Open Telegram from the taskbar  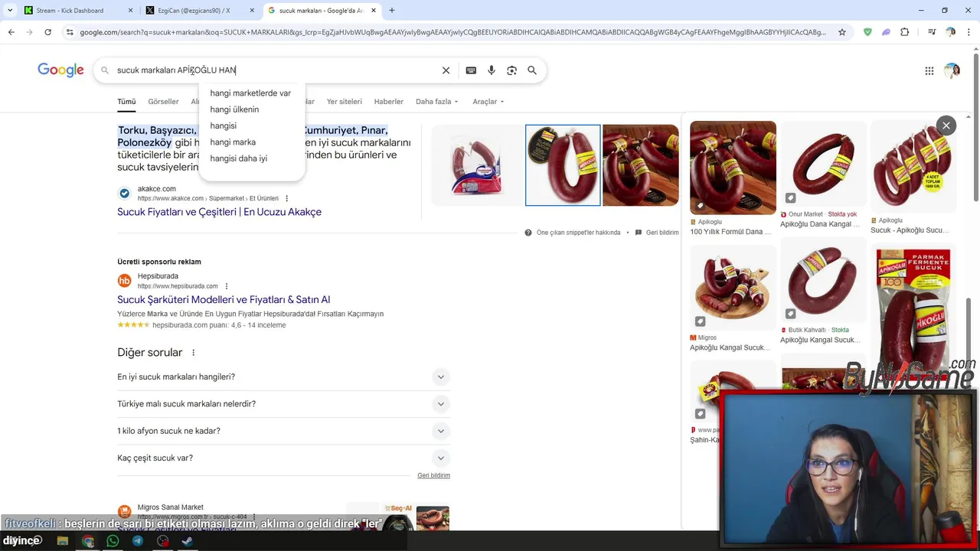click(138, 541)
